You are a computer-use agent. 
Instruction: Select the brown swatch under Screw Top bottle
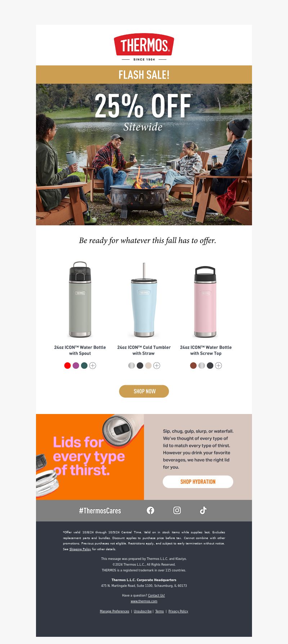(193, 365)
